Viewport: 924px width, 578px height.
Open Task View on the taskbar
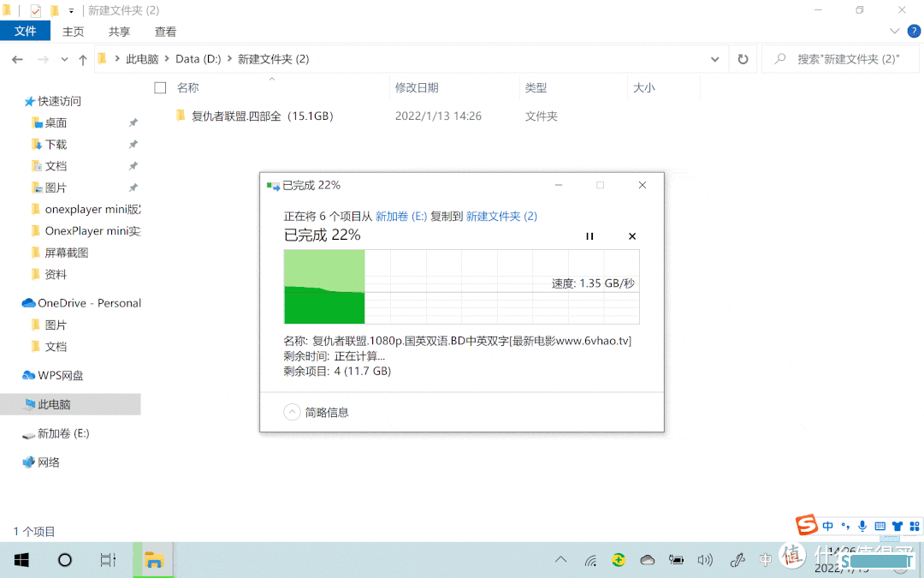click(109, 560)
